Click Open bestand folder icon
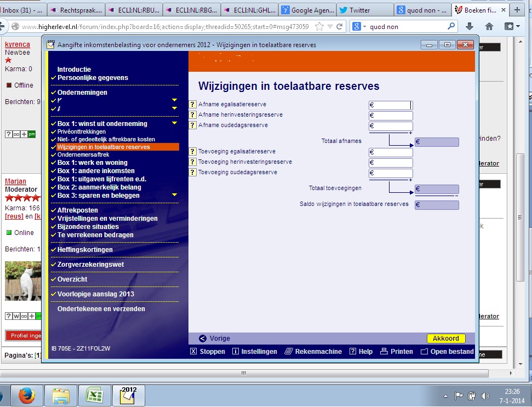Screen dimensions: 532x407 (424, 352)
